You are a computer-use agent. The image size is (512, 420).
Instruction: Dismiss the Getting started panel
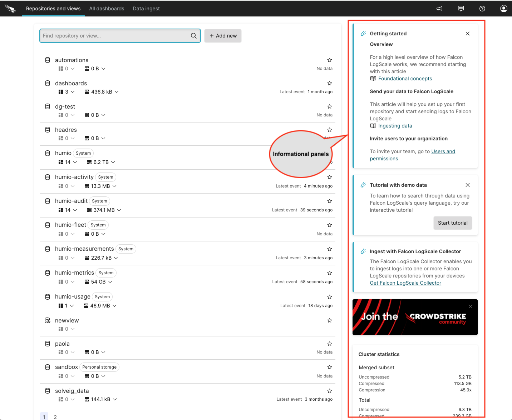(x=467, y=34)
